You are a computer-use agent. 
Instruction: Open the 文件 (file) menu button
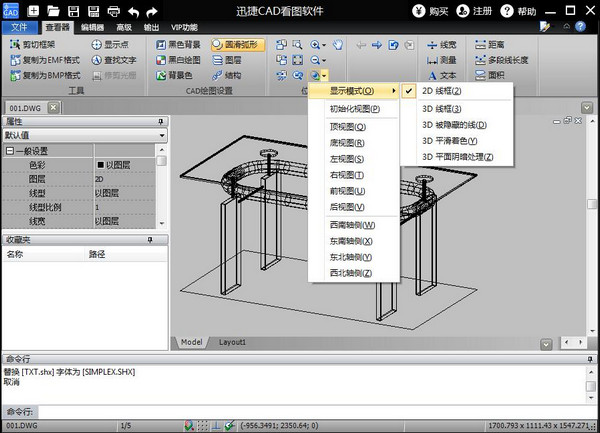tap(20, 27)
